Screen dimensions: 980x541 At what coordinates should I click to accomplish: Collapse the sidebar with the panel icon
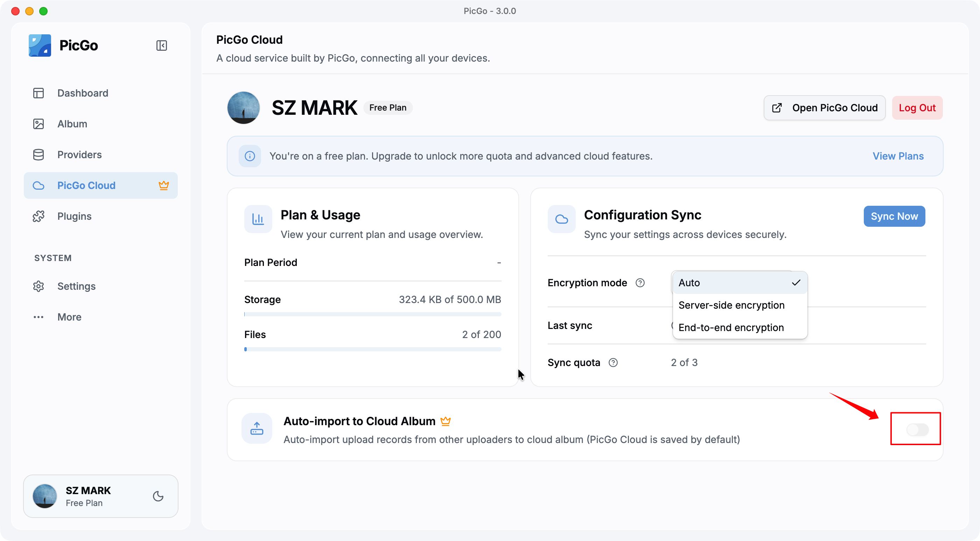pyautogui.click(x=161, y=45)
